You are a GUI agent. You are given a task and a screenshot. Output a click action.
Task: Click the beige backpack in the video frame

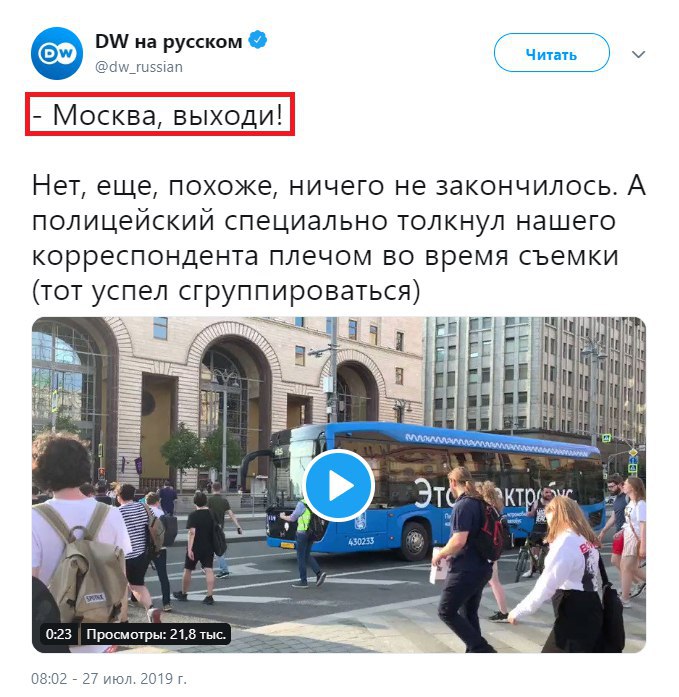(x=82, y=563)
